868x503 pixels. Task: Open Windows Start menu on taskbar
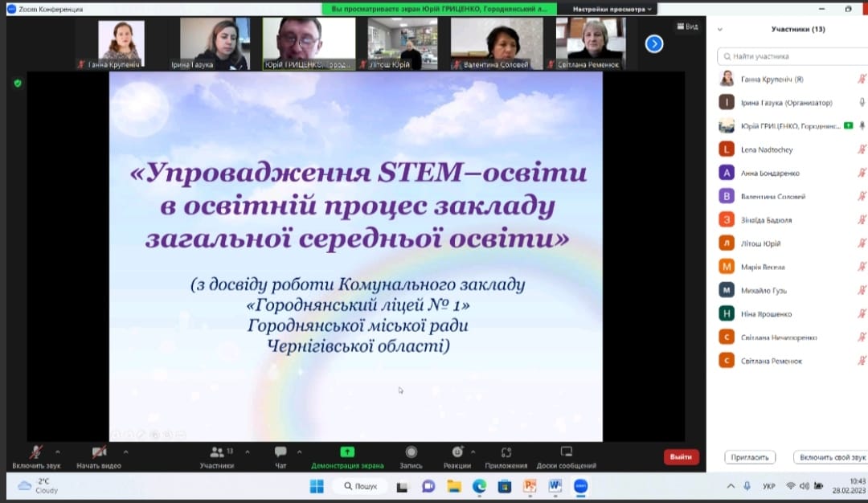tap(317, 486)
